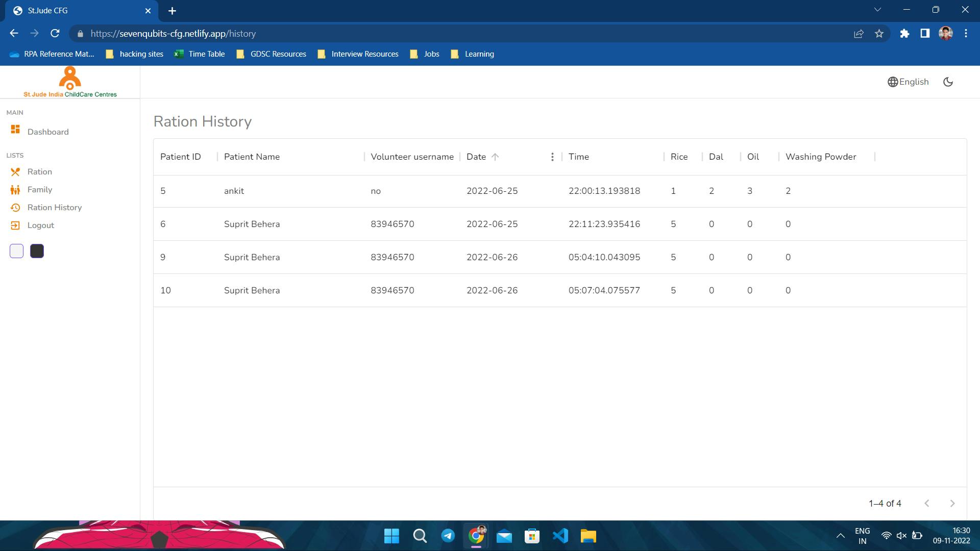This screenshot has height=551, width=980.
Task: Open Jobs bookmark folder
Action: [425, 54]
